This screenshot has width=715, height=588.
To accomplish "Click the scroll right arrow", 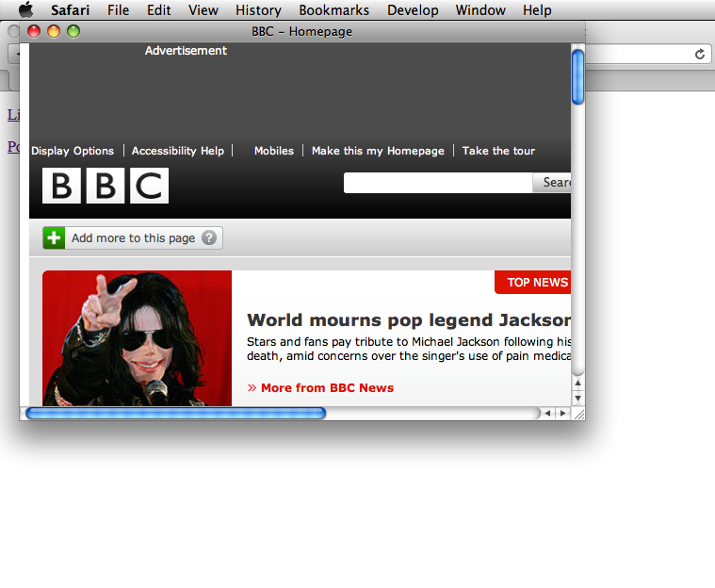I will (x=562, y=414).
